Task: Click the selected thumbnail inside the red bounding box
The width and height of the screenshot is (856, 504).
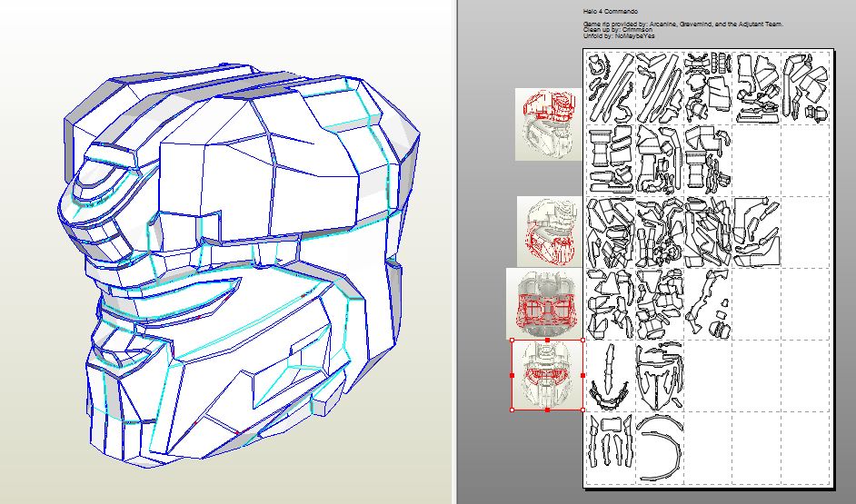Action: (548, 375)
